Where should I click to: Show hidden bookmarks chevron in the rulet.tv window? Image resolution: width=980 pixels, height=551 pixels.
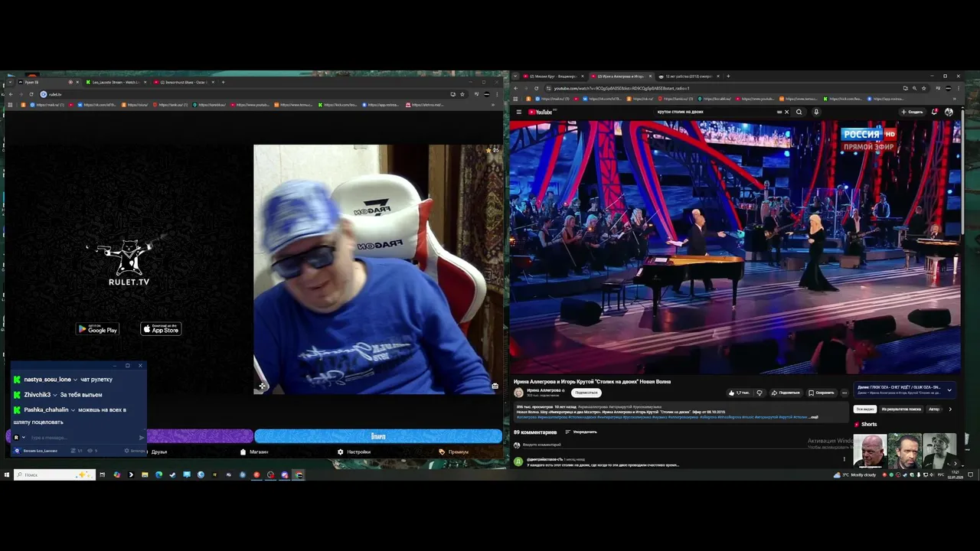[495, 104]
